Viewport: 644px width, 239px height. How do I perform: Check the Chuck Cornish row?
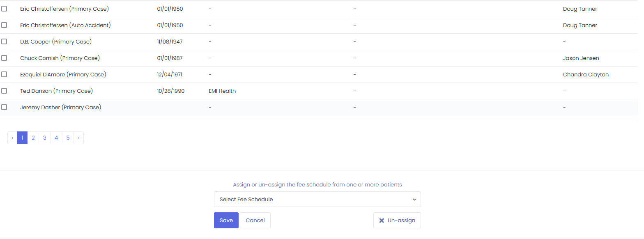pyautogui.click(x=4, y=58)
